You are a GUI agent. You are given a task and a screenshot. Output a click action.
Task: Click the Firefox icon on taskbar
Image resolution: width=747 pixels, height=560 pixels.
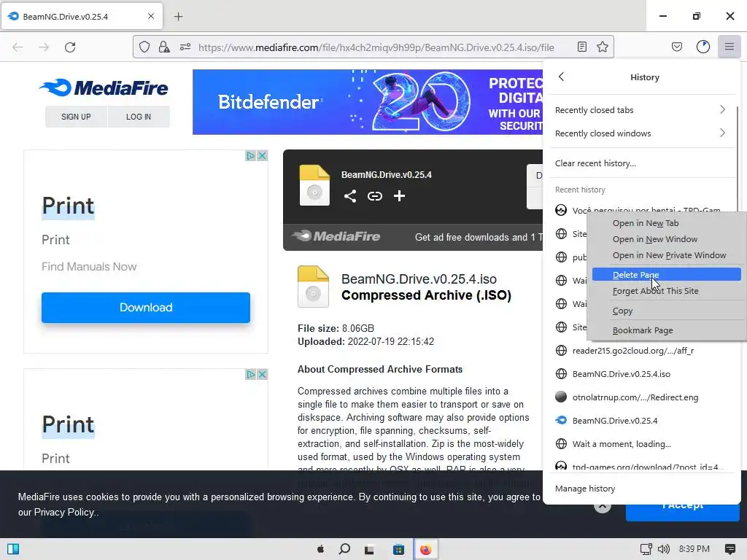(x=425, y=549)
